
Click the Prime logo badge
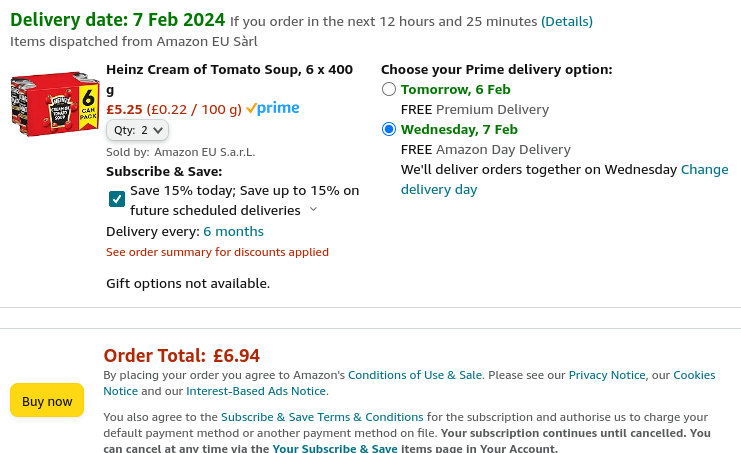272,108
